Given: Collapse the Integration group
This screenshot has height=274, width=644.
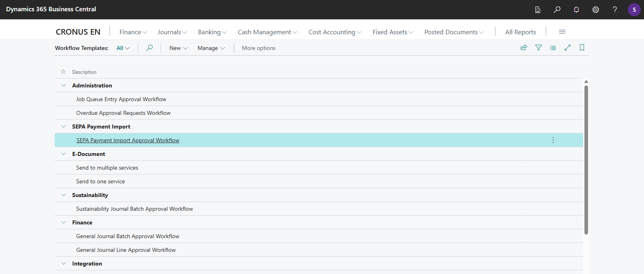Looking at the screenshot, I should (x=64, y=264).
